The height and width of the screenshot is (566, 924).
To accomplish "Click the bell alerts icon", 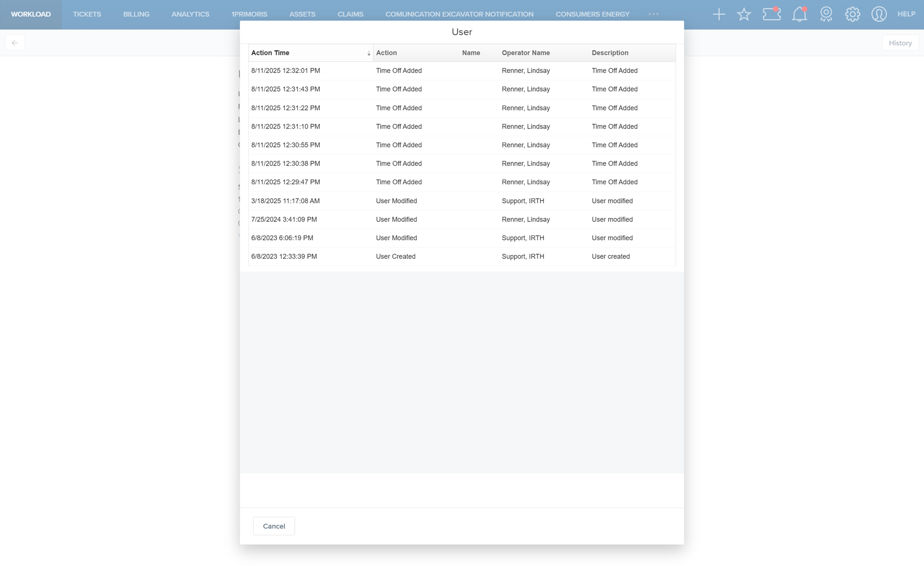I will pyautogui.click(x=799, y=14).
